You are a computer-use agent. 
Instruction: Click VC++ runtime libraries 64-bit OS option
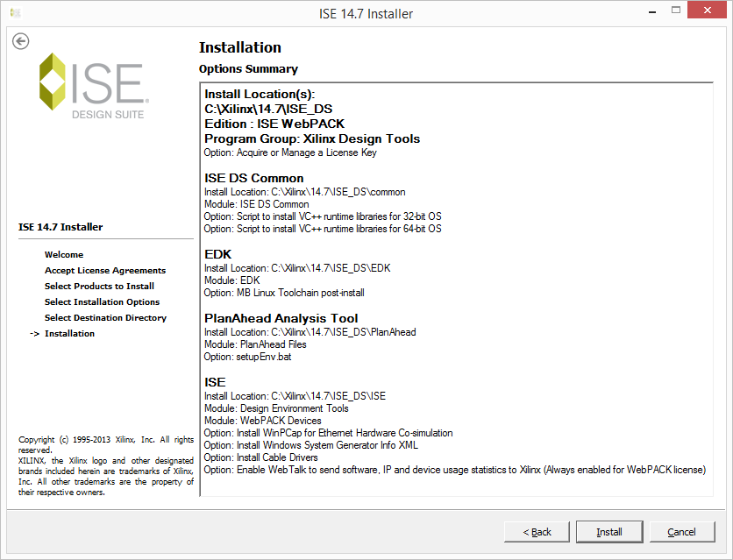pos(323,229)
